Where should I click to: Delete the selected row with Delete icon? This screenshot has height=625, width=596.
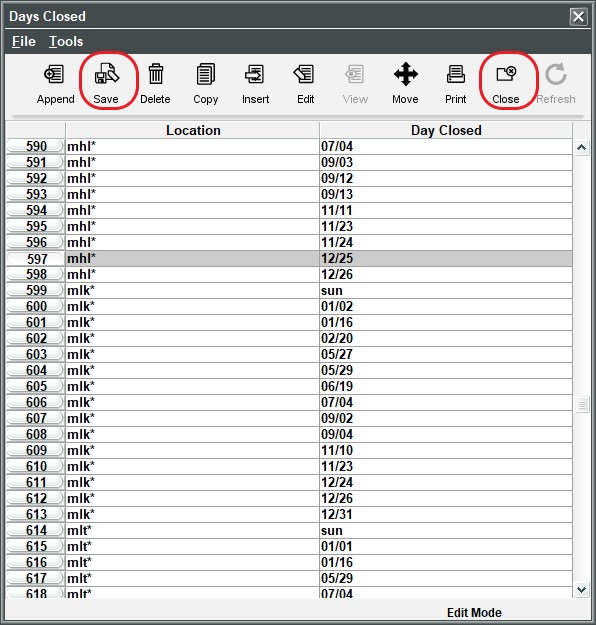click(155, 74)
